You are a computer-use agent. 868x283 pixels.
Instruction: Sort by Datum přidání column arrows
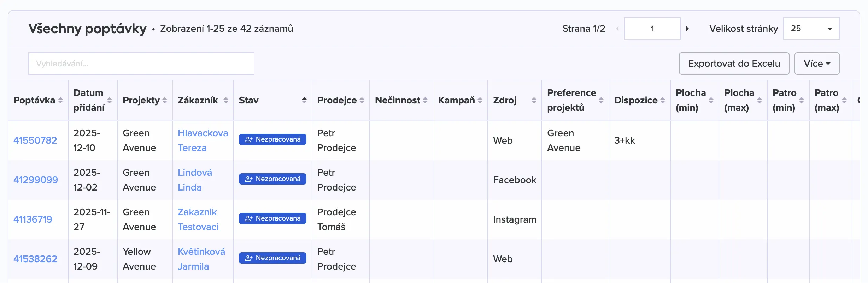click(x=110, y=101)
